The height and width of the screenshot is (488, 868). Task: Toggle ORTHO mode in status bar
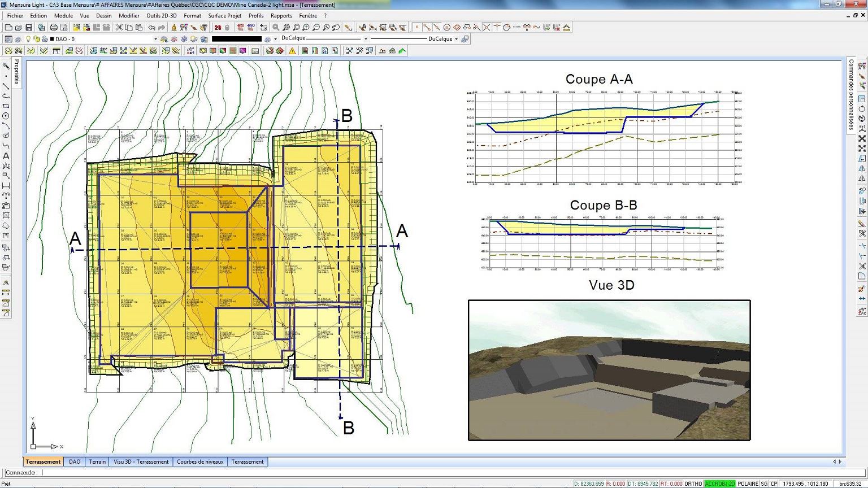pos(693,484)
